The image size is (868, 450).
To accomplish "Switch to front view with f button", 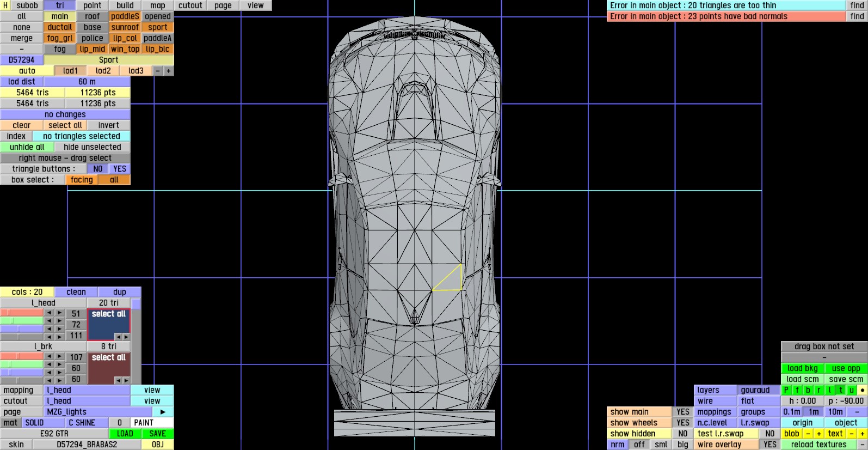I will click(x=797, y=390).
